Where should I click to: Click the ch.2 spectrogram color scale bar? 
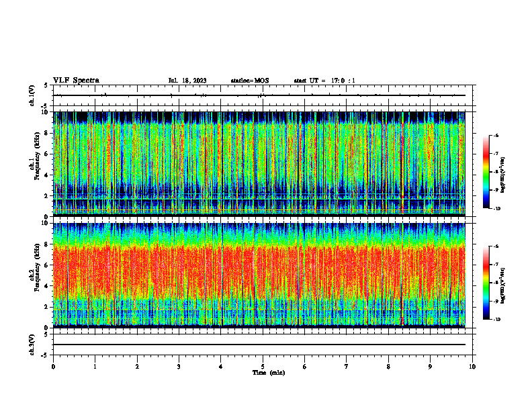coord(486,283)
